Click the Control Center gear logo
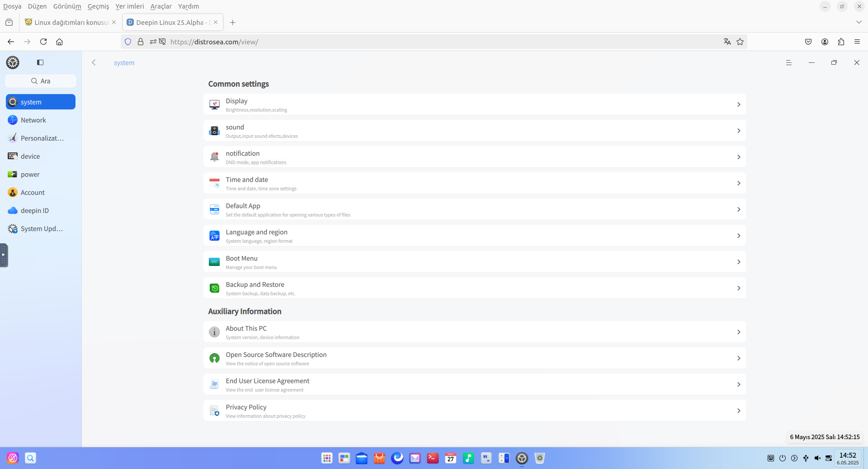 [13, 62]
